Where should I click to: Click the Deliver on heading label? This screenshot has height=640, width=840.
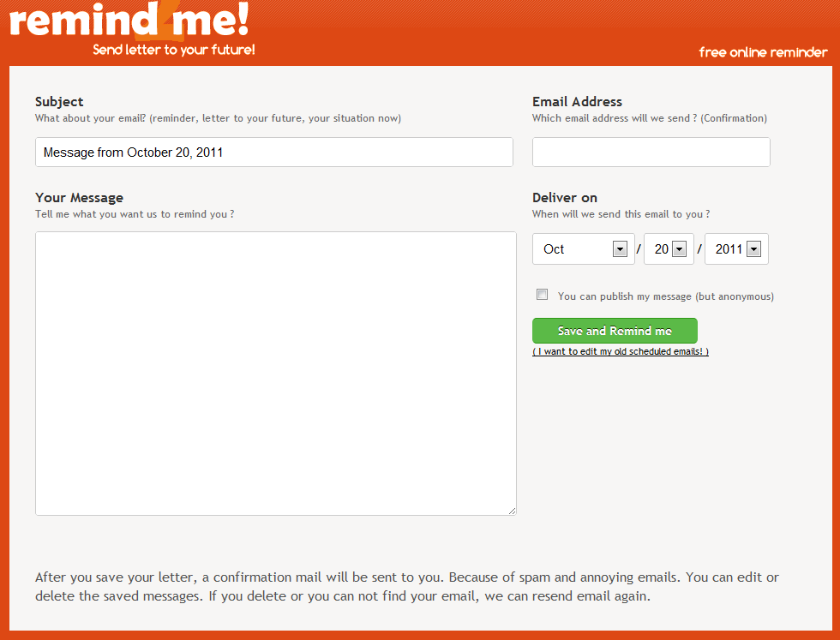564,198
